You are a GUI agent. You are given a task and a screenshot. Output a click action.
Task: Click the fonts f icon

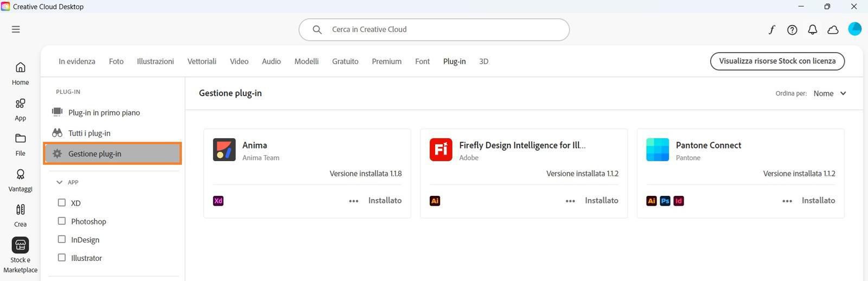(x=771, y=30)
